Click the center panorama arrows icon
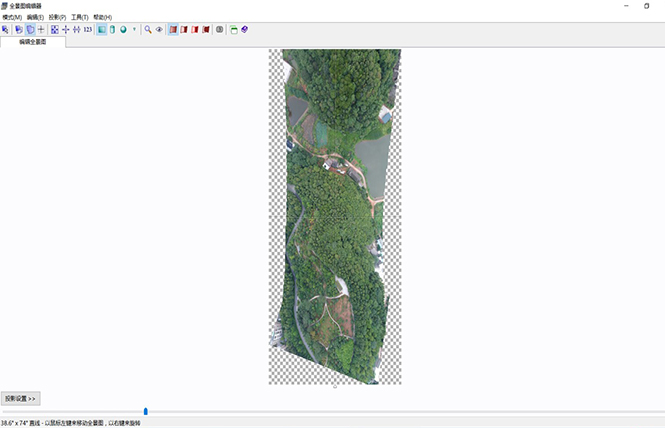The image size is (665, 428). coord(66,30)
